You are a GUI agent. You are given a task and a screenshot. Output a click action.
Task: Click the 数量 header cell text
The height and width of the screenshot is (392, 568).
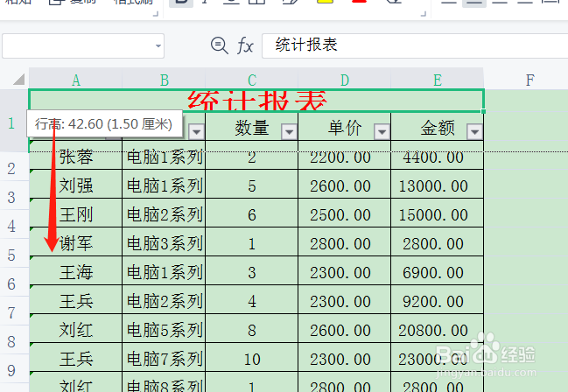[x=252, y=128]
